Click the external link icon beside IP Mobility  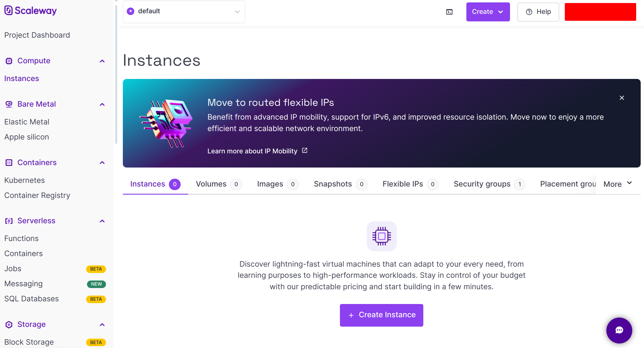click(x=305, y=150)
